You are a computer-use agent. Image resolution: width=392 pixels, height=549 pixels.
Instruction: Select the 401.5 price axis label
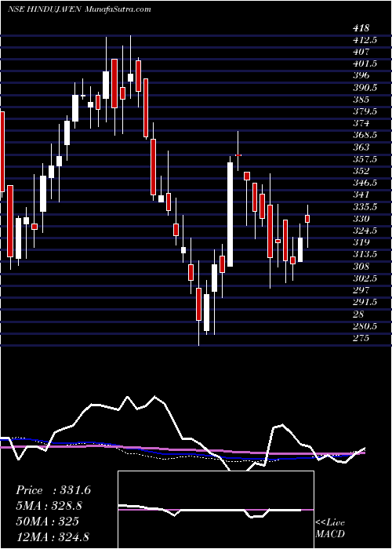pyautogui.click(x=365, y=64)
